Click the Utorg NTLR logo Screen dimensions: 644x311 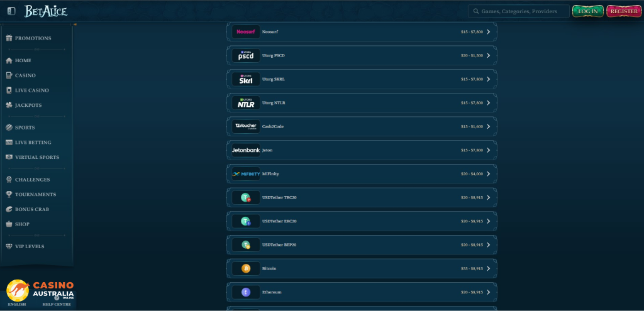(246, 103)
